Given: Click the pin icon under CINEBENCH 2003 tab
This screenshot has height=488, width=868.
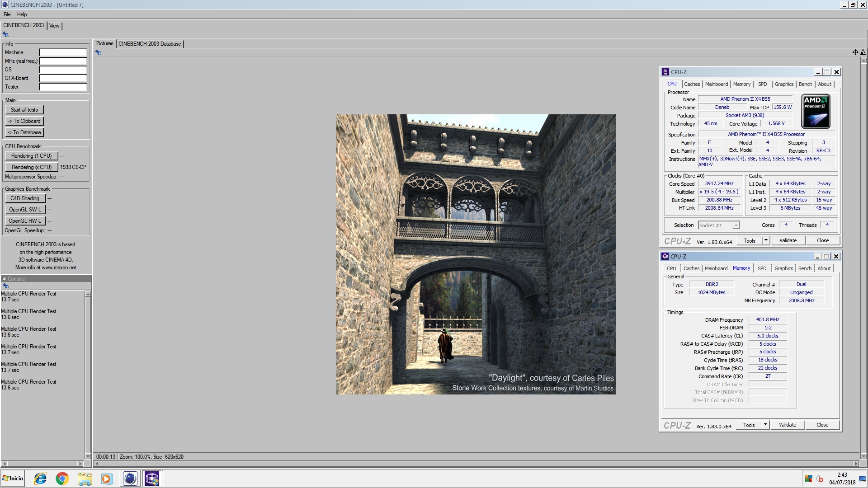Looking at the screenshot, I should (x=5, y=34).
